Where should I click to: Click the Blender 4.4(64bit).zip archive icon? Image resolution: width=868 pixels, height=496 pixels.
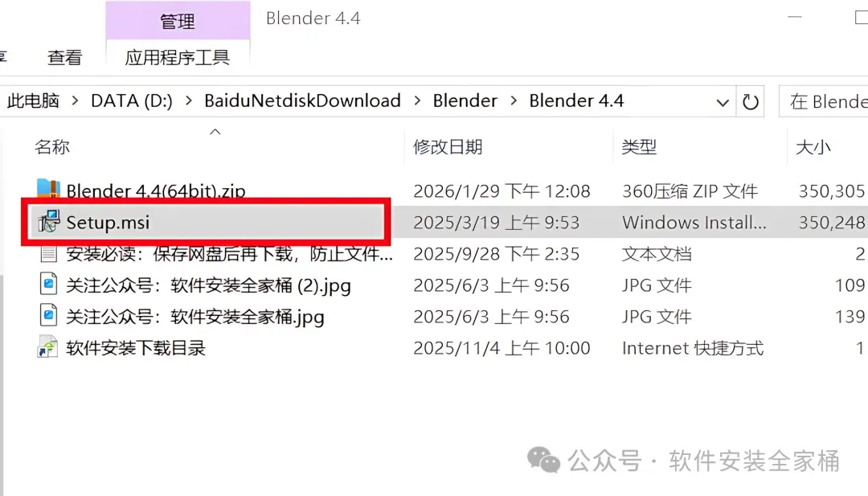(49, 189)
